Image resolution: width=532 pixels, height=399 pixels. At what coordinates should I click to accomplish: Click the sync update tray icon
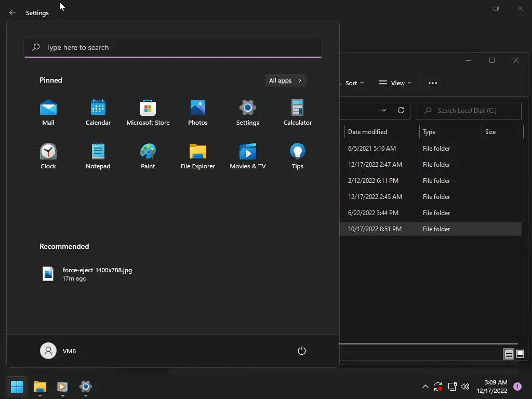(438, 387)
